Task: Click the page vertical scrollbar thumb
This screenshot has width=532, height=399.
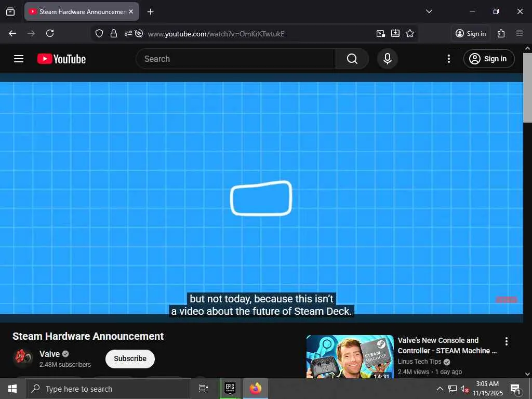Action: point(527,87)
